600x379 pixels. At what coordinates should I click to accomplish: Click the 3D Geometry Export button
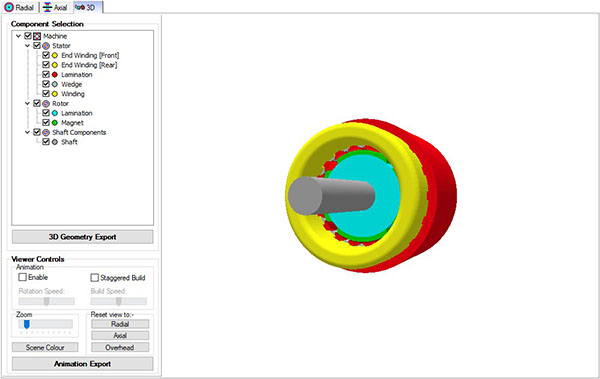click(82, 237)
